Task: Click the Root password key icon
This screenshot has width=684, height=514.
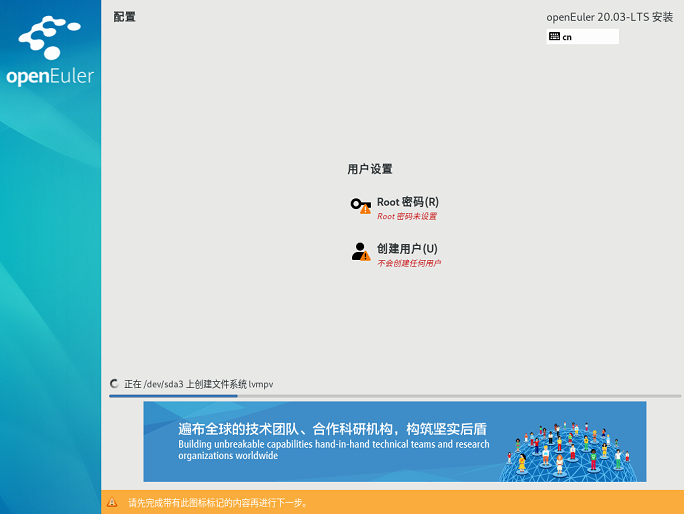Action: [x=359, y=204]
